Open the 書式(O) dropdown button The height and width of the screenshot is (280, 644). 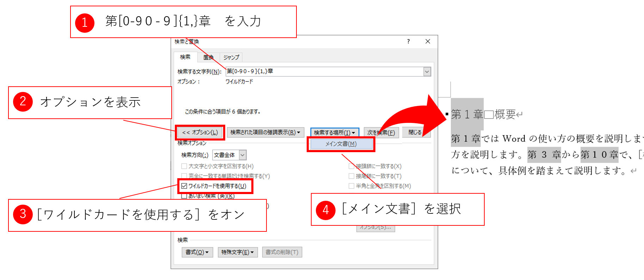197,252
